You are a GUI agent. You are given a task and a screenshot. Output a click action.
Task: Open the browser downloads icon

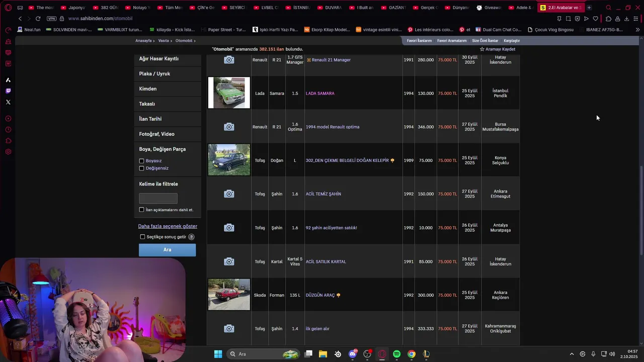point(626,19)
